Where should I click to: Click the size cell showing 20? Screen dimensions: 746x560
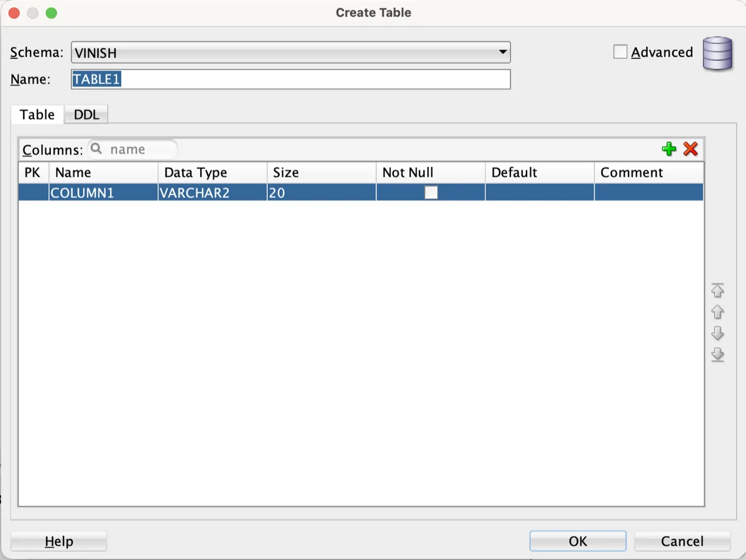click(321, 193)
